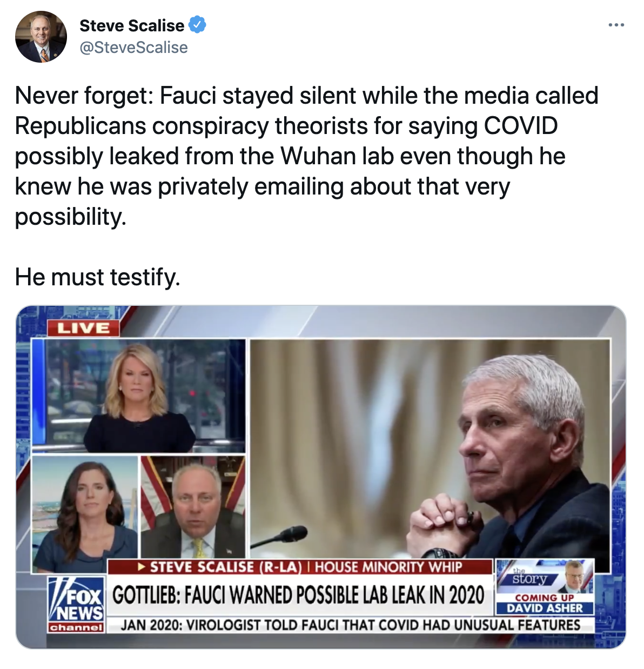Screen dimensions: 644x669
Task: Click the blonde anchor's video panel
Action: coord(138,396)
